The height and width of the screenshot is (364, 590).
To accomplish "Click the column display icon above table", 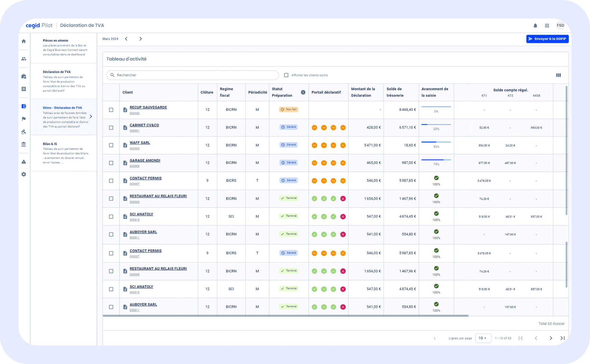I will 558,75.
